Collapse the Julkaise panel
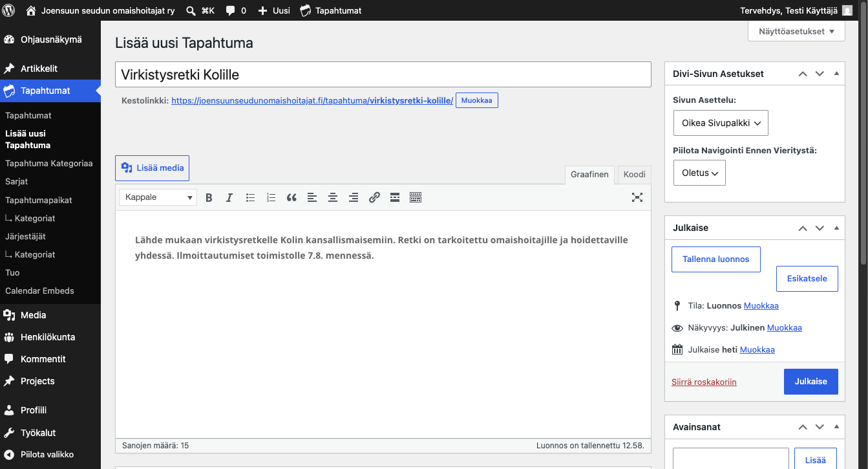The image size is (868, 469). [836, 228]
